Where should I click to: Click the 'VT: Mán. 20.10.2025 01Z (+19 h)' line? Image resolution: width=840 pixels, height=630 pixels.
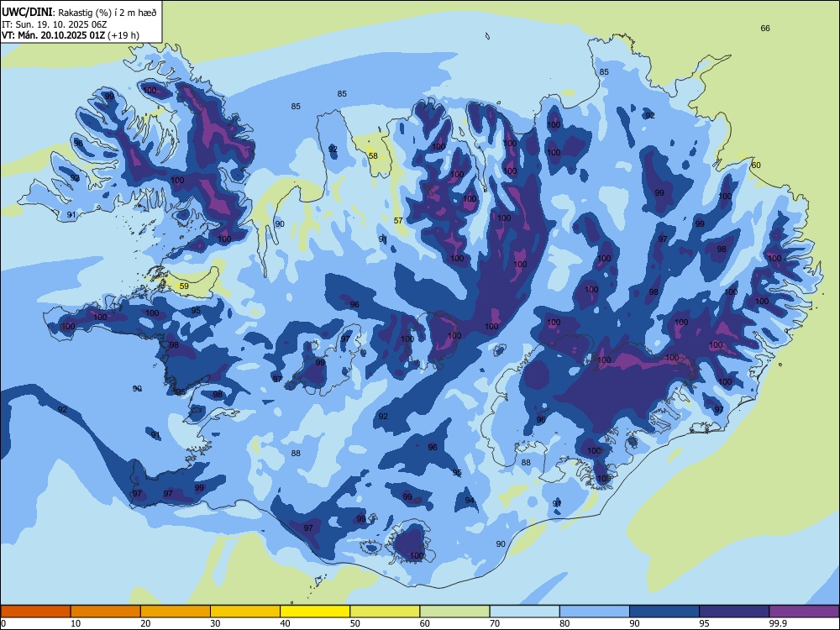pos(71,35)
